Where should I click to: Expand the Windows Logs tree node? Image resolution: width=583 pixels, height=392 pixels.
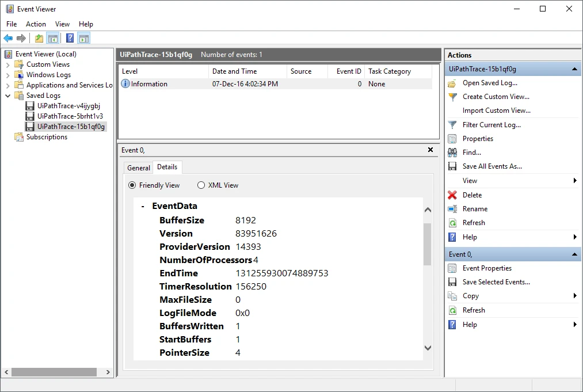click(x=8, y=75)
